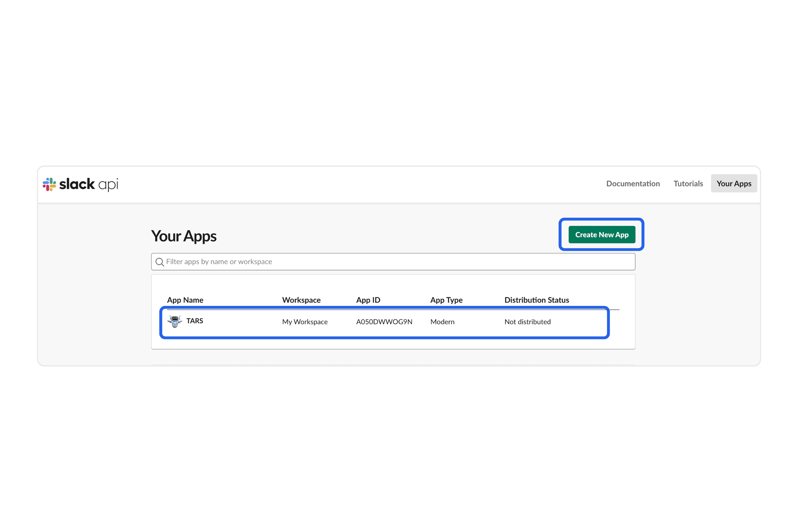This screenshot has width=798, height=532.
Task: Select the My Workspace label in the TARS row
Action: [305, 322]
